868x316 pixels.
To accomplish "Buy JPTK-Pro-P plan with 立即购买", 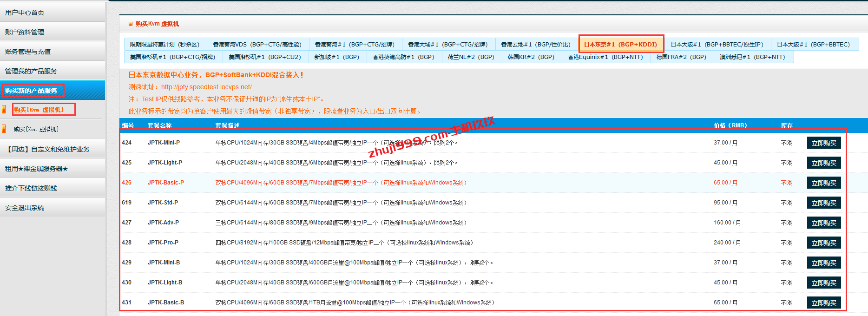I will click(x=824, y=243).
